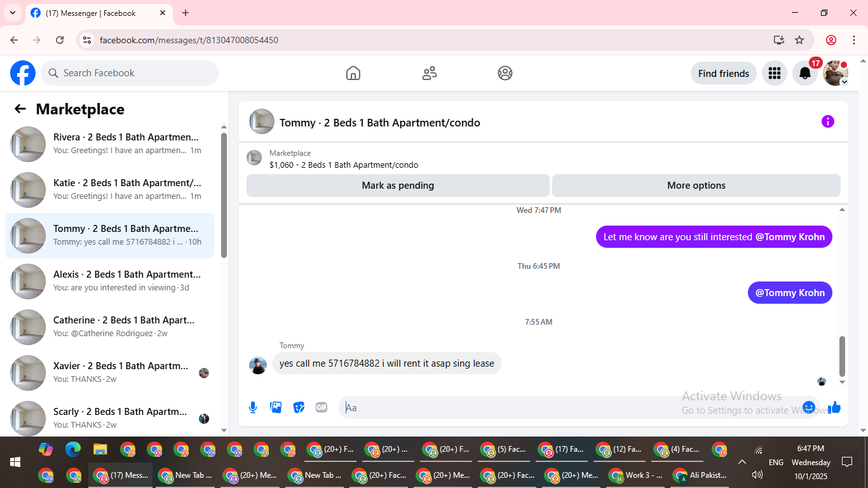Viewport: 868px width, 488px height.
Task: Open the Groups icon in top navigation
Action: (x=505, y=73)
